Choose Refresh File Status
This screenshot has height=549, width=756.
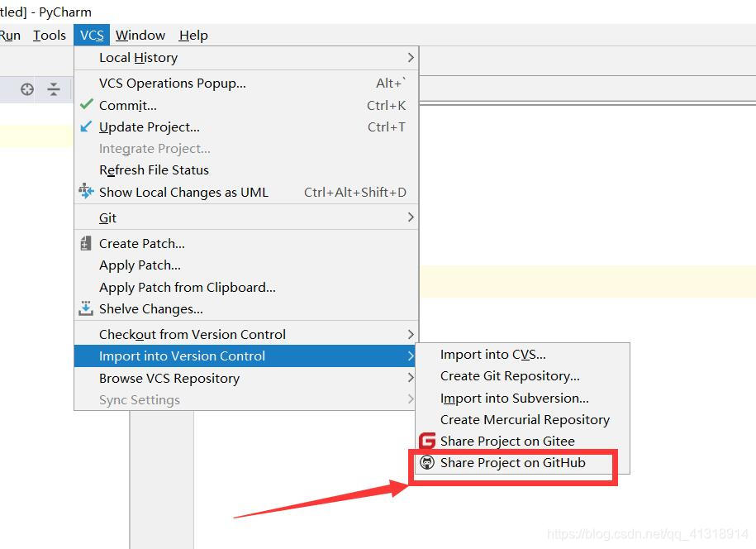click(246, 169)
